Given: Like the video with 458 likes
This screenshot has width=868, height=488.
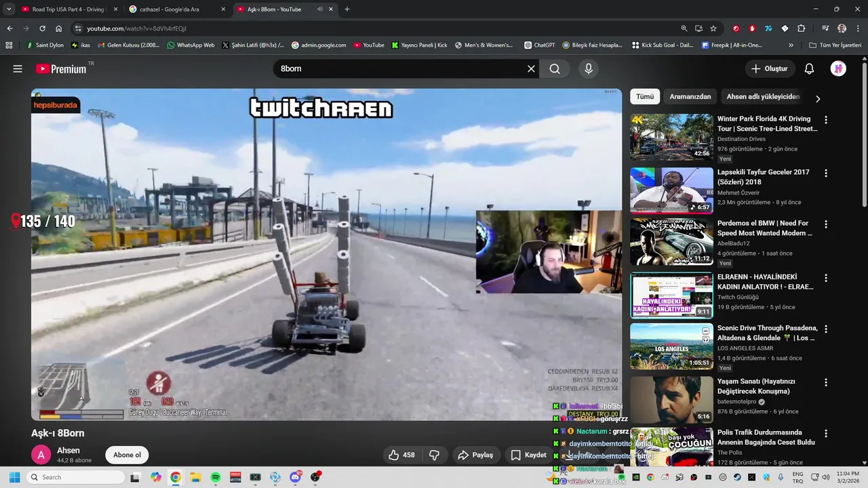Looking at the screenshot, I should pos(401,455).
